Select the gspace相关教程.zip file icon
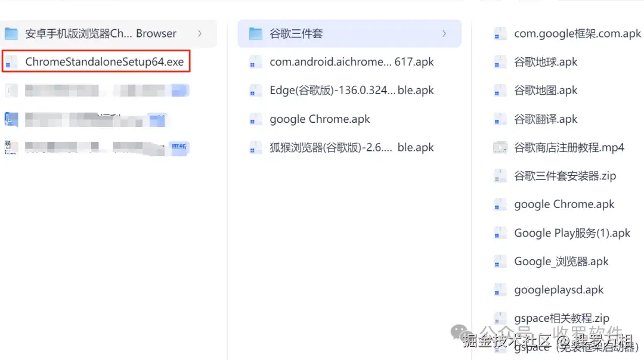644x360 pixels. click(500, 318)
